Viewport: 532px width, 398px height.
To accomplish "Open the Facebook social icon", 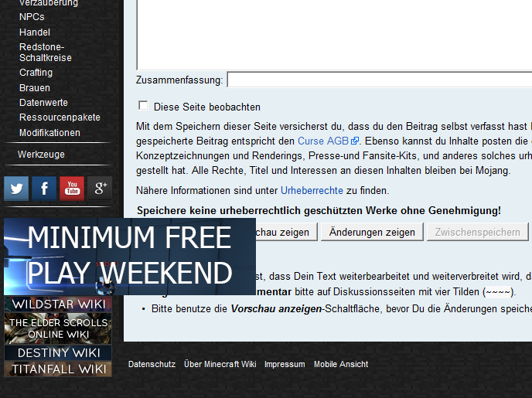I will [44, 189].
